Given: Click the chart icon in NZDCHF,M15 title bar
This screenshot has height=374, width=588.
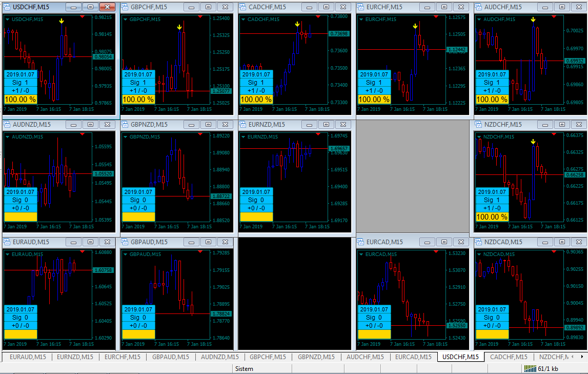Looking at the screenshot, I should coord(478,124).
